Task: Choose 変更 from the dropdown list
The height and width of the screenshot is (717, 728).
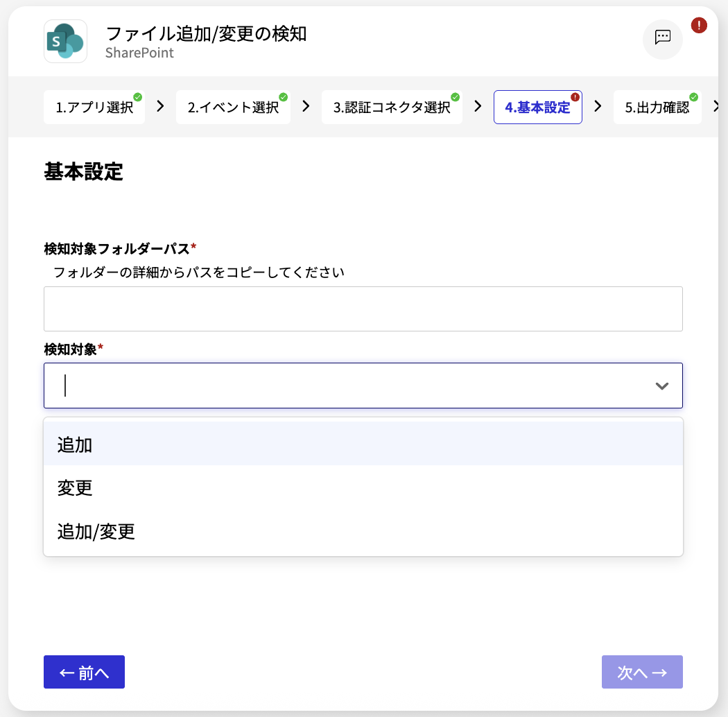Action: tap(363, 487)
